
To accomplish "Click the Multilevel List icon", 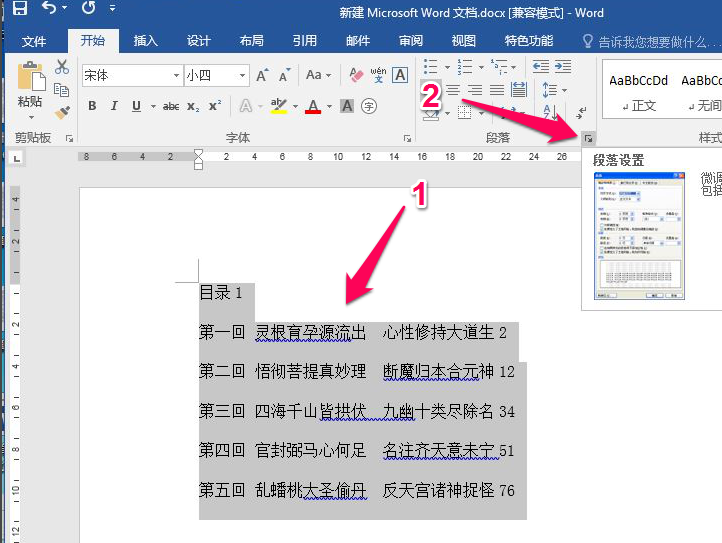I will click(x=499, y=67).
